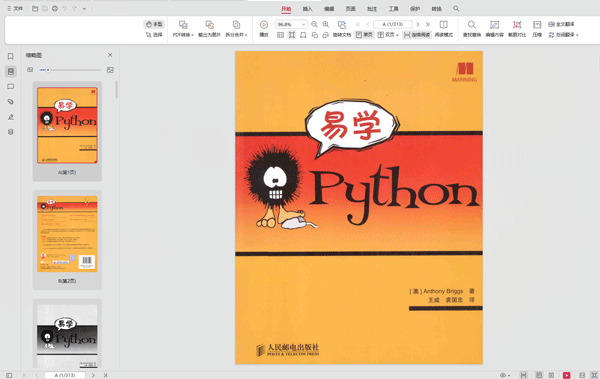This screenshot has height=379, width=600.
Task: Open the 工具 (Tools) ribbon tab
Action: [x=393, y=9]
